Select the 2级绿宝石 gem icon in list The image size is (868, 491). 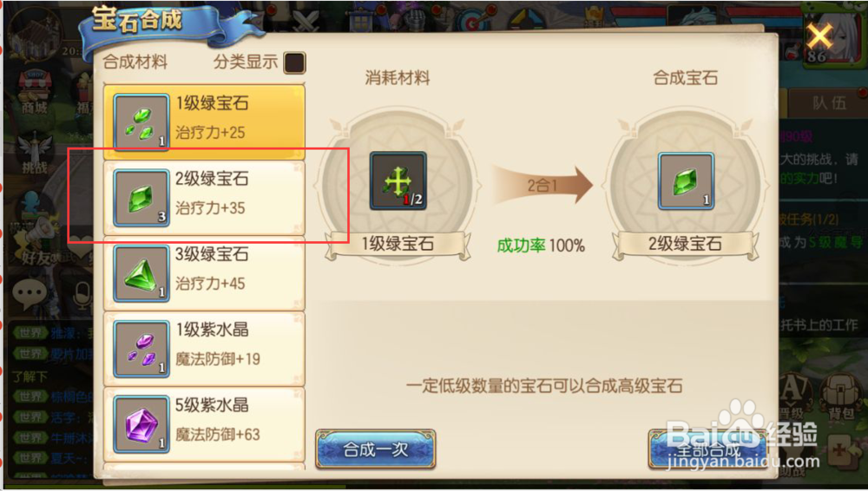[141, 198]
